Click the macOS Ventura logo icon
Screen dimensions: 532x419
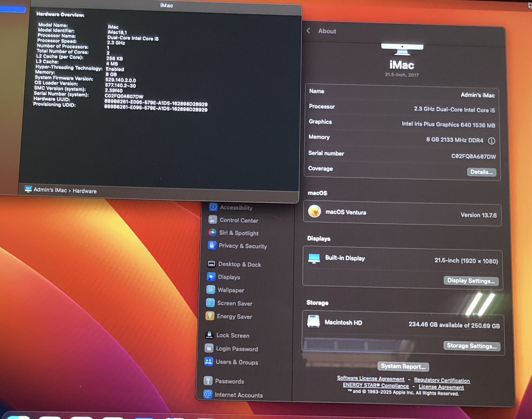pyautogui.click(x=315, y=211)
